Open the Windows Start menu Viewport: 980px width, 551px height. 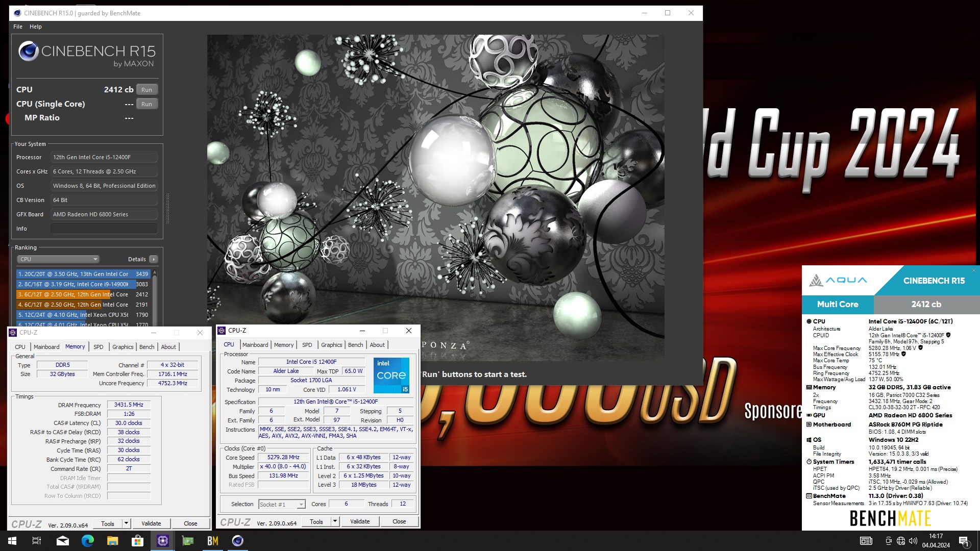click(x=12, y=541)
